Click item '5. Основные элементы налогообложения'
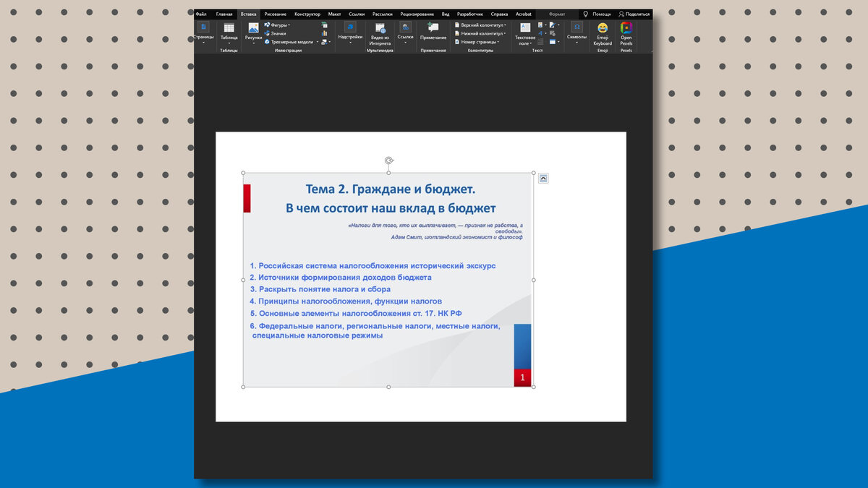 pos(356,313)
